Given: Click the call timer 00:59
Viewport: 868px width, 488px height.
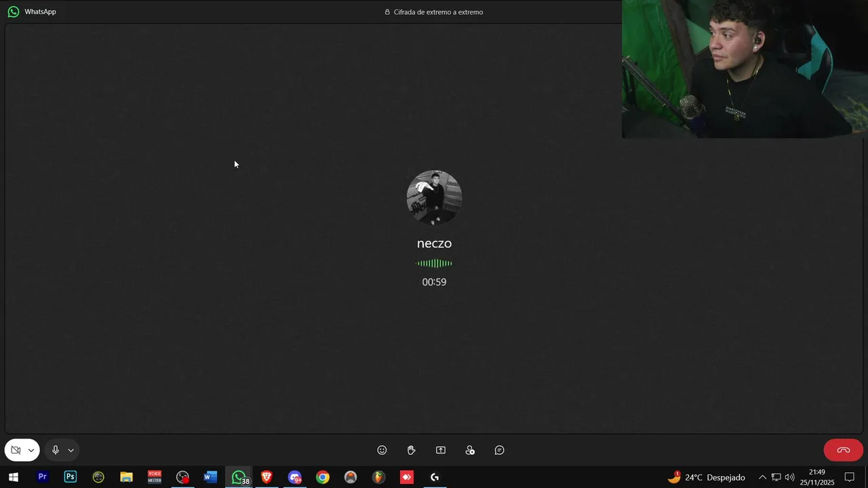Looking at the screenshot, I should pos(434,282).
